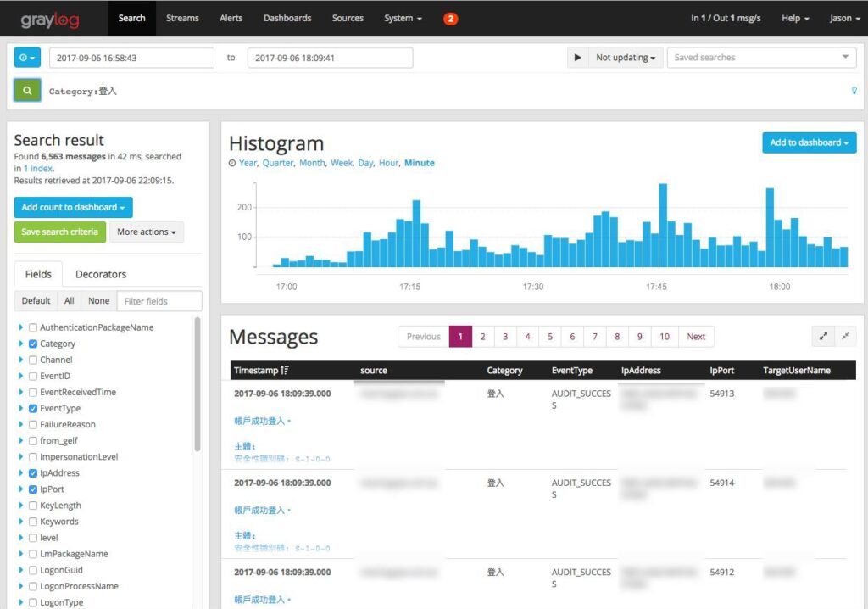868x609 pixels.
Task: Enable the Channel field checkbox
Action: [x=33, y=360]
